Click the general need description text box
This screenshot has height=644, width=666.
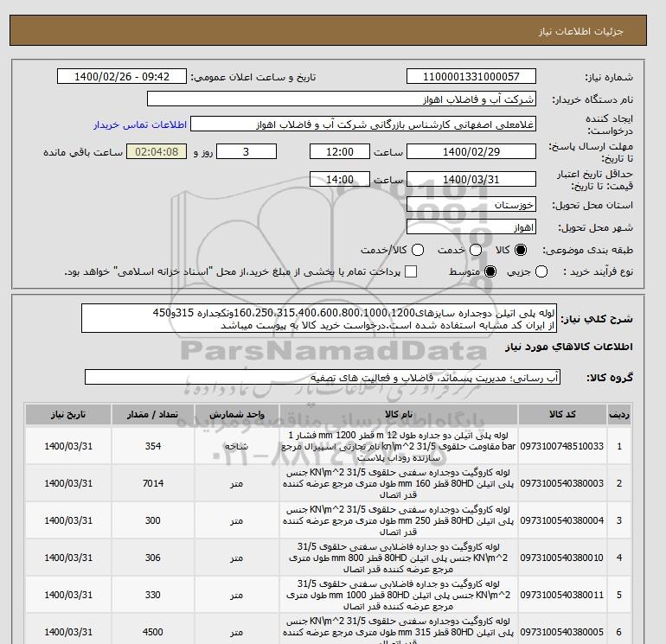pyautogui.click(x=319, y=318)
